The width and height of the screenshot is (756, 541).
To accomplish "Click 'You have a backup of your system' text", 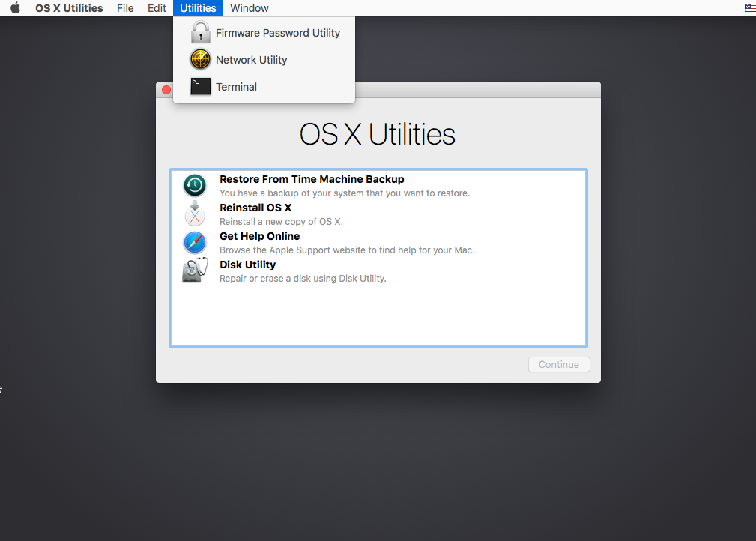I will [x=345, y=193].
